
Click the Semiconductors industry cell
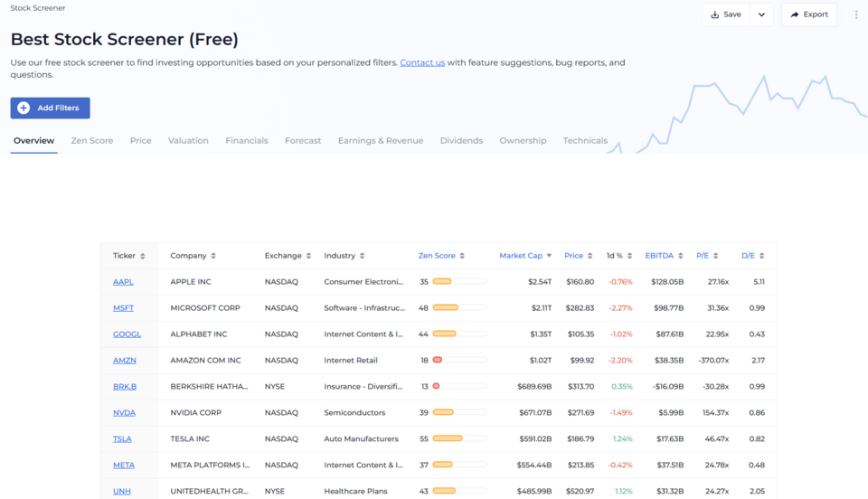point(354,413)
